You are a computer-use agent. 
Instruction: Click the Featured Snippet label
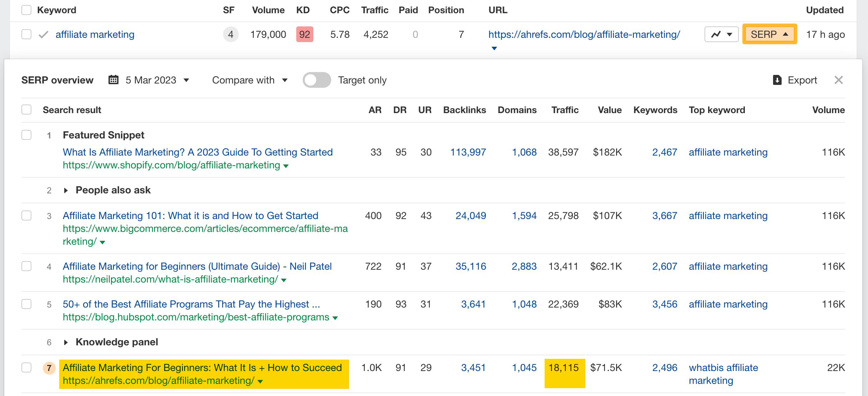104,135
